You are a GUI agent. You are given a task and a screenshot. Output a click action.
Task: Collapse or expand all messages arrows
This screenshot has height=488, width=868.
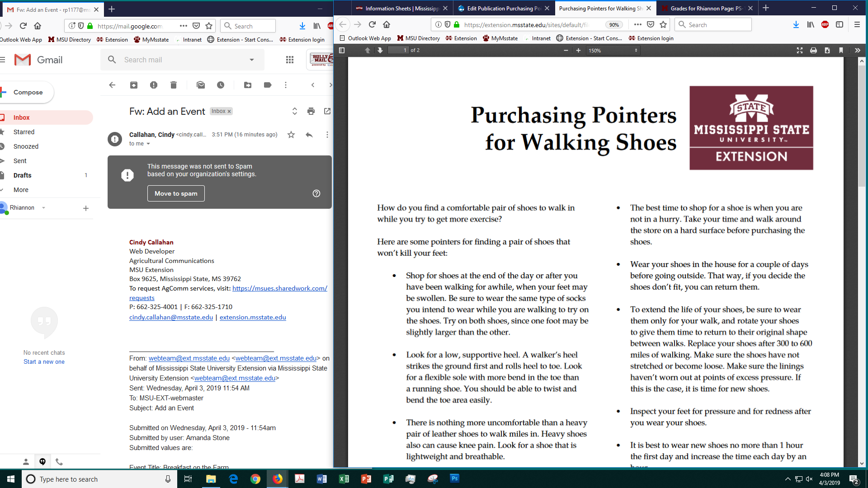coord(295,111)
